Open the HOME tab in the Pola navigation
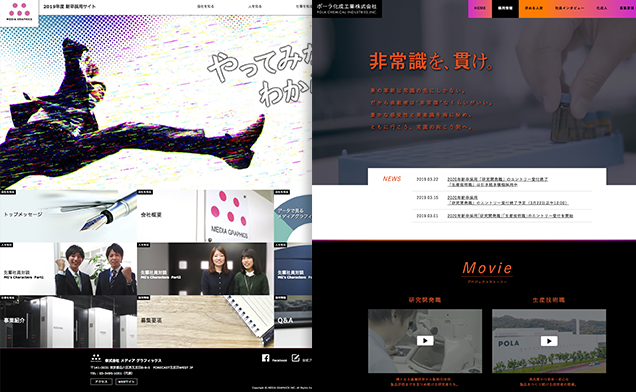The height and width of the screenshot is (392, 636). (x=480, y=9)
